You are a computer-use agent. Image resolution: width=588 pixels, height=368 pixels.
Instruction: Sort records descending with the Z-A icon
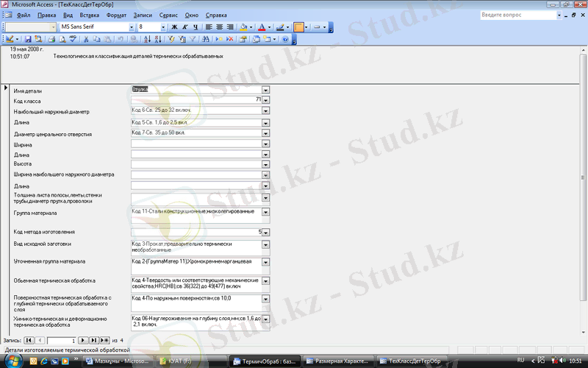(x=158, y=39)
